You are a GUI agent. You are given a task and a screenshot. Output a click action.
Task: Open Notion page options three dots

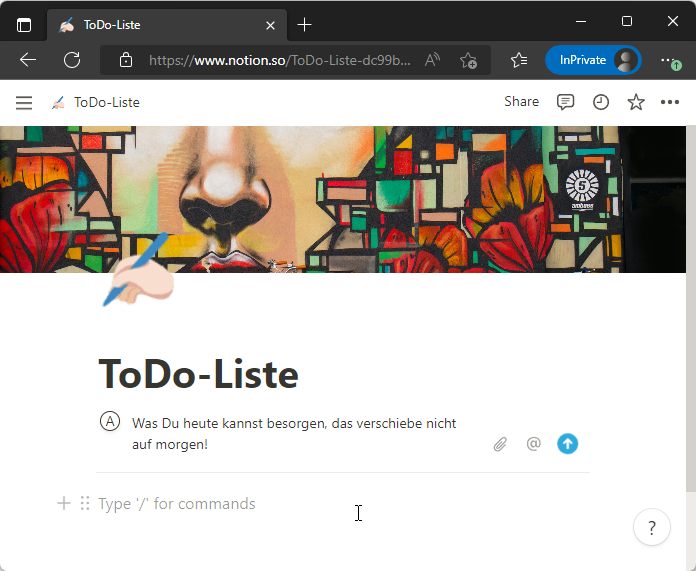pos(669,102)
